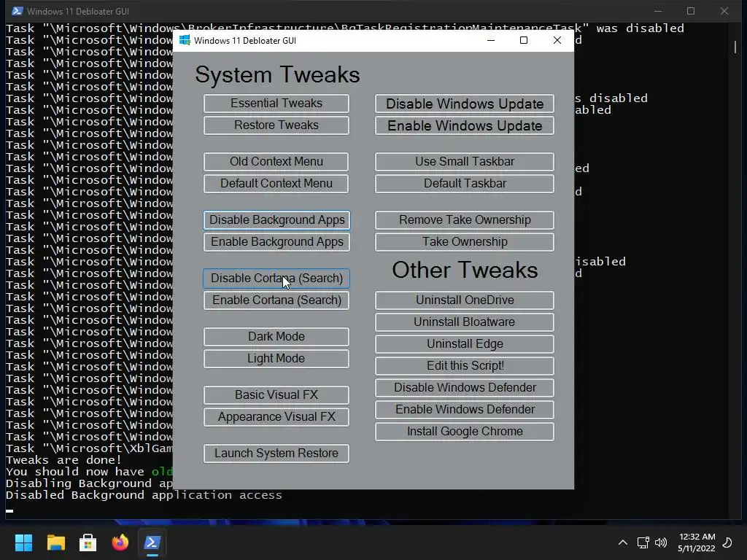Open the PowerShell taskbar icon
This screenshot has width=747, height=560.
point(152,542)
